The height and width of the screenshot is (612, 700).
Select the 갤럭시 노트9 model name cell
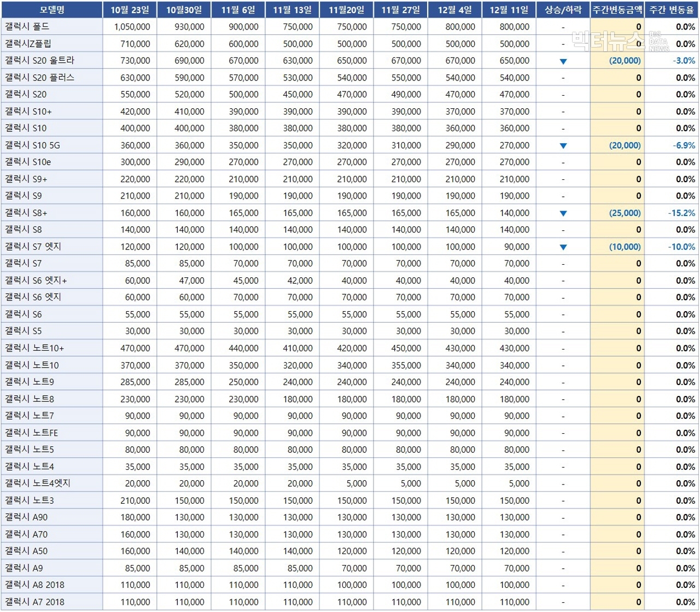(51, 382)
